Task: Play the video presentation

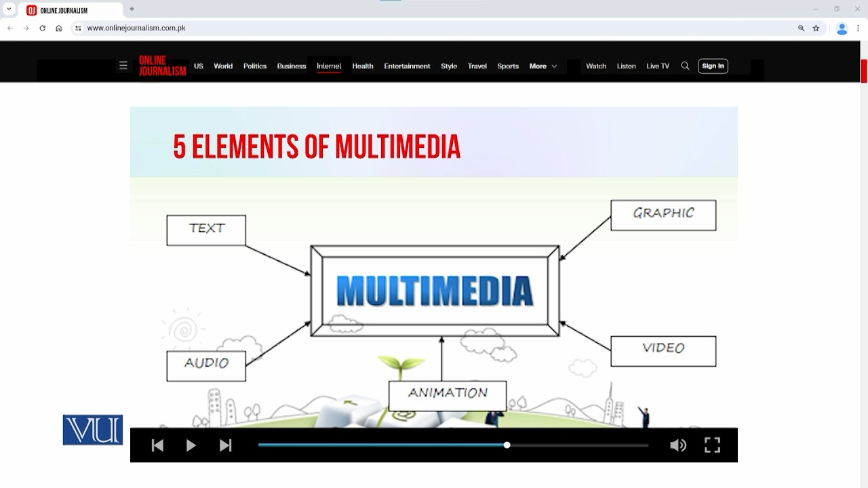Action: click(191, 445)
